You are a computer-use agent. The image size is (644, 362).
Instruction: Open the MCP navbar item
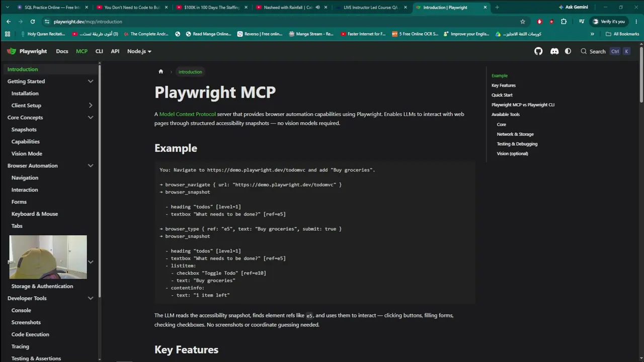click(x=82, y=51)
